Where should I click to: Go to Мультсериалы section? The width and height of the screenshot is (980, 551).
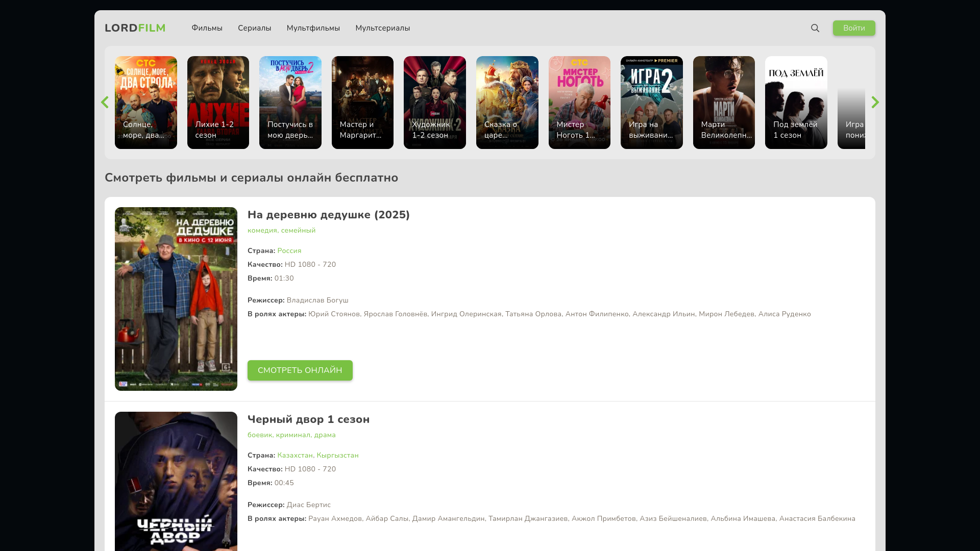tap(382, 28)
